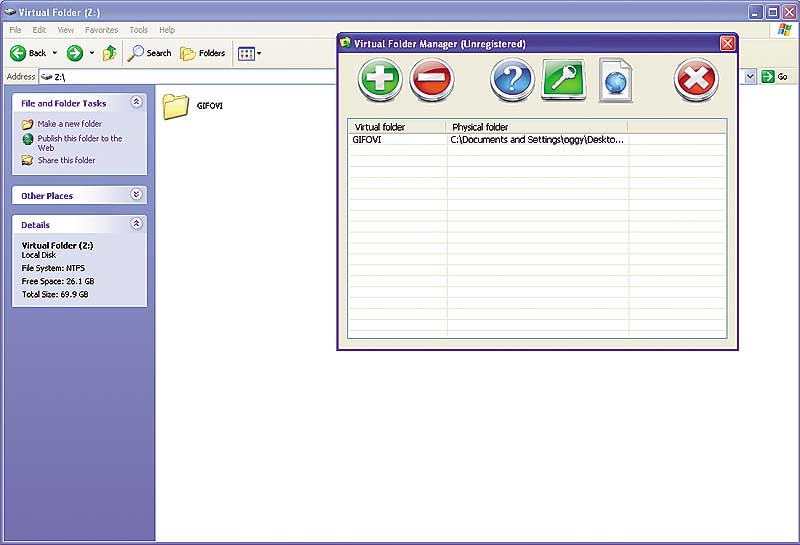The image size is (800, 545).
Task: Open the Forward history dropdown arrow
Action: pos(92,53)
